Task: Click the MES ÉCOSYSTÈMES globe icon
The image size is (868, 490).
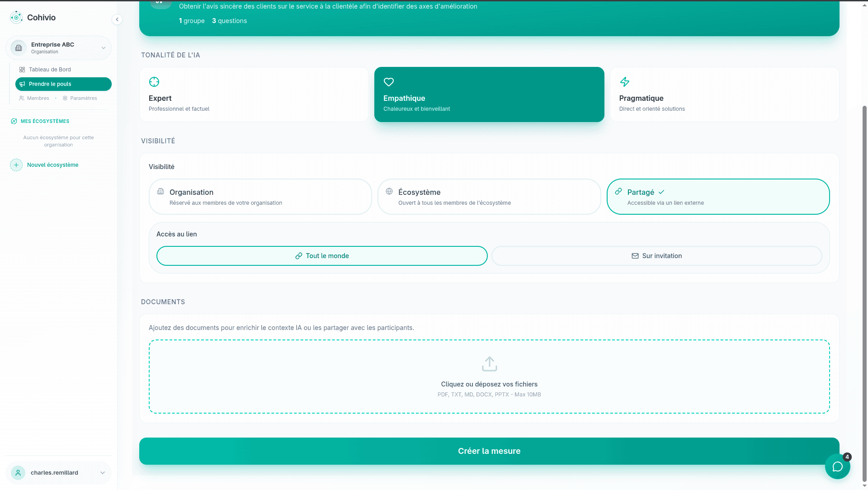Action: pyautogui.click(x=13, y=121)
